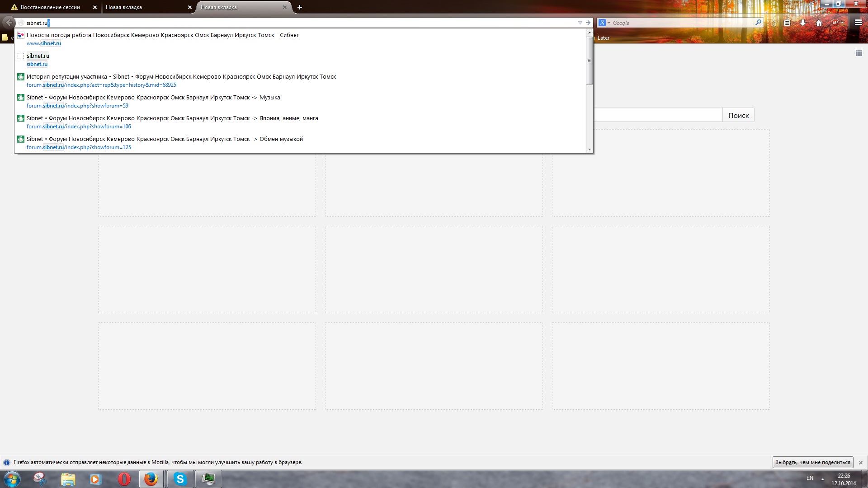Click EN language indicator in tray
This screenshot has height=488, width=868.
[x=810, y=478]
